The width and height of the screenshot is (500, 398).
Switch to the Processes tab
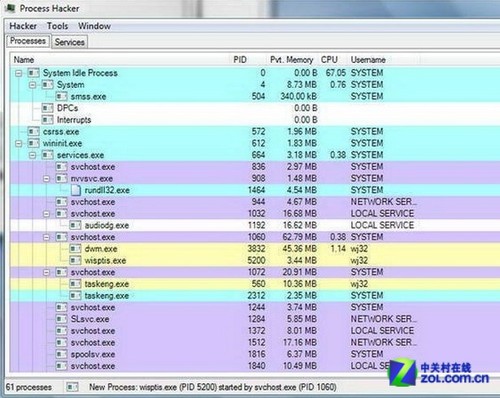28,41
